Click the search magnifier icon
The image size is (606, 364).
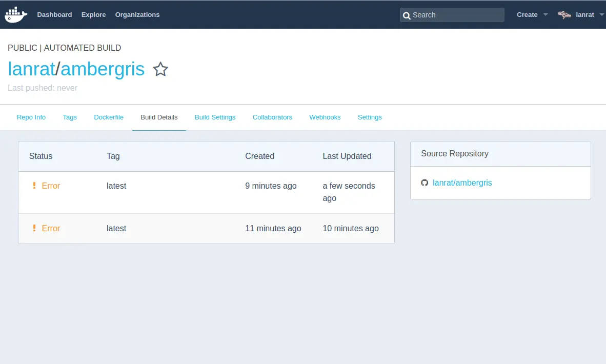[x=407, y=15]
